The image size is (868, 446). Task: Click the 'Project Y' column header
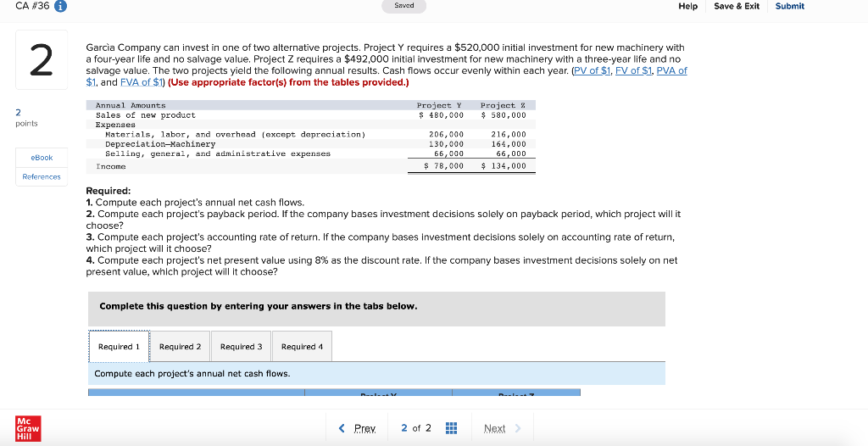point(439,105)
